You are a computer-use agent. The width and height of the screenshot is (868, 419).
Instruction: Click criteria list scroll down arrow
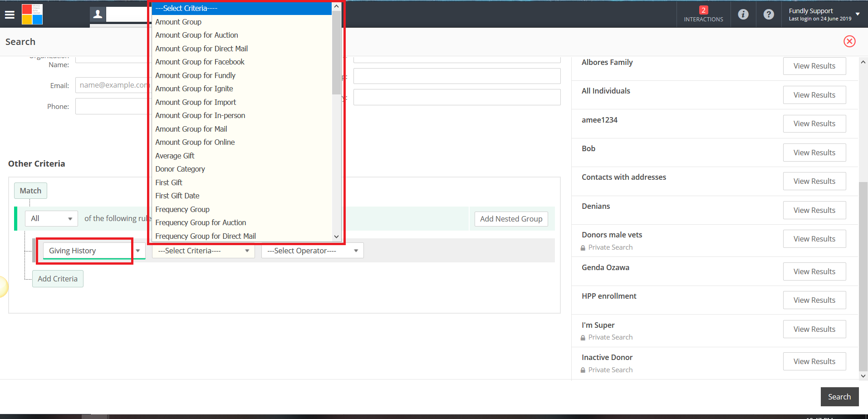[x=336, y=237]
